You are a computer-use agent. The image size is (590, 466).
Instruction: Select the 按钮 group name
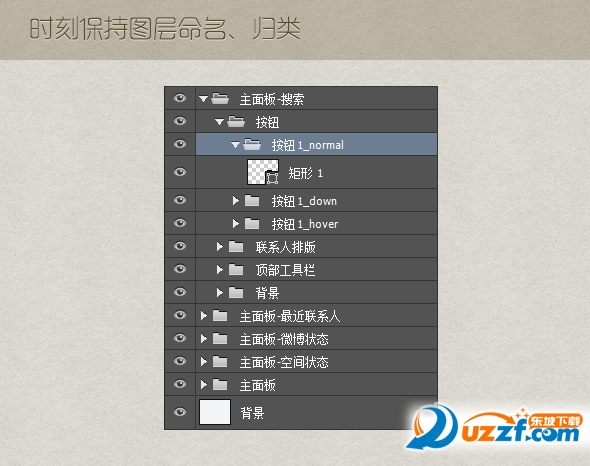(x=267, y=122)
